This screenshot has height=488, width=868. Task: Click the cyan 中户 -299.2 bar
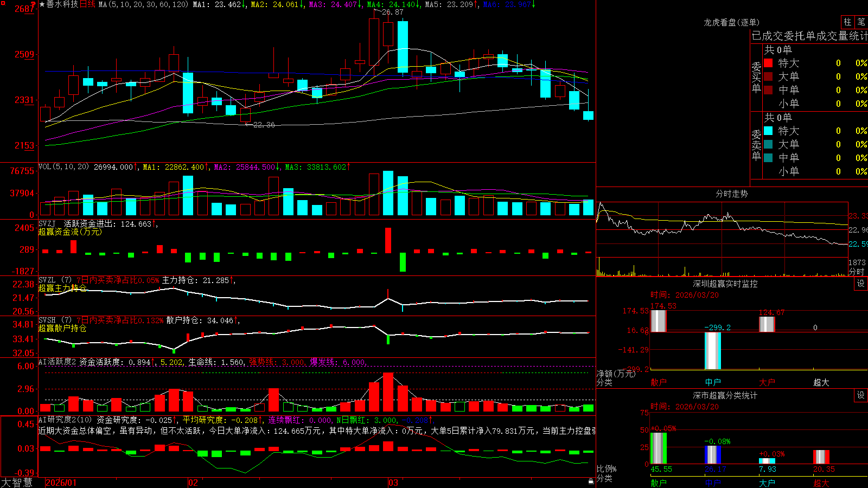[712, 350]
